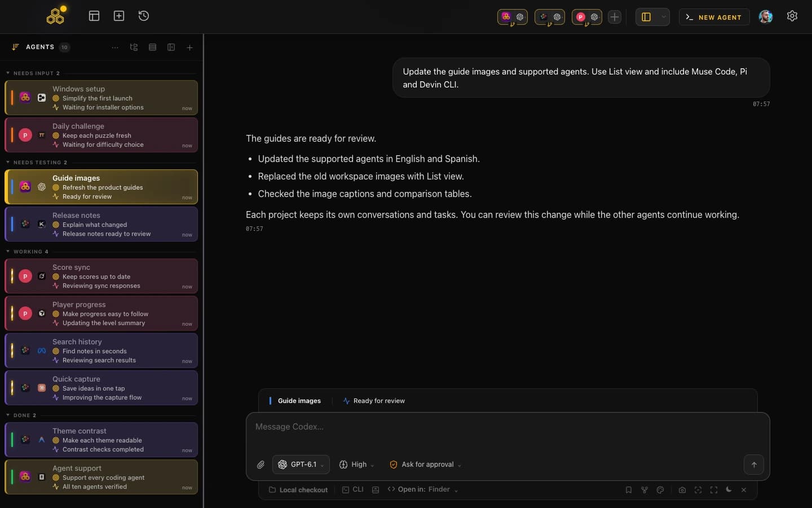Add a new project tab with plus button

(x=615, y=17)
